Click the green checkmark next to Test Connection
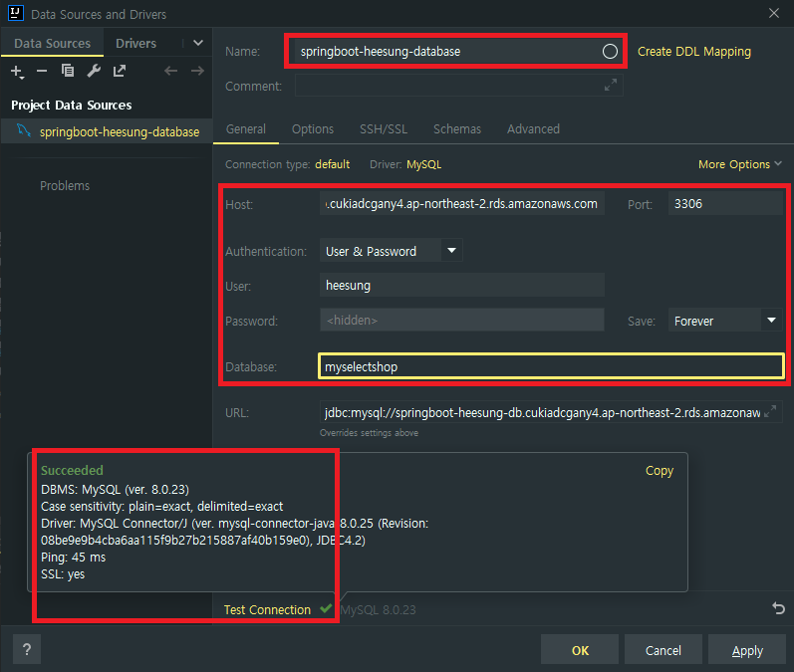The height and width of the screenshot is (672, 794). [326, 608]
